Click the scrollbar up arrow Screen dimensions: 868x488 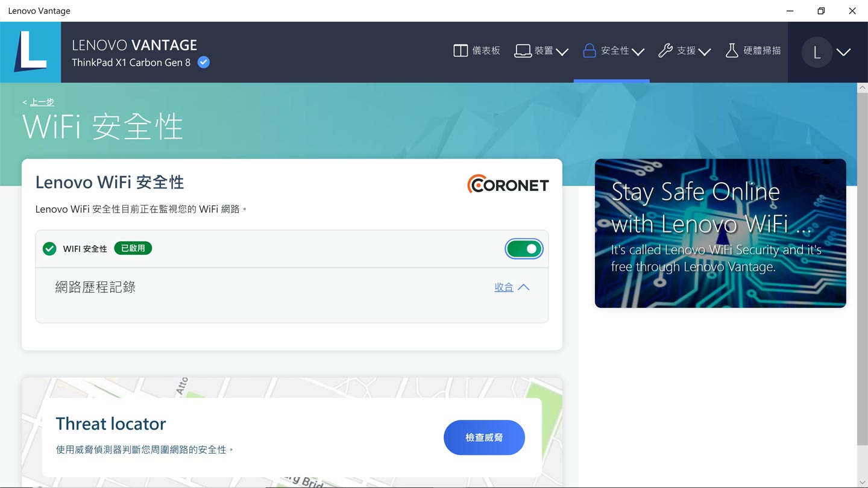(x=862, y=88)
